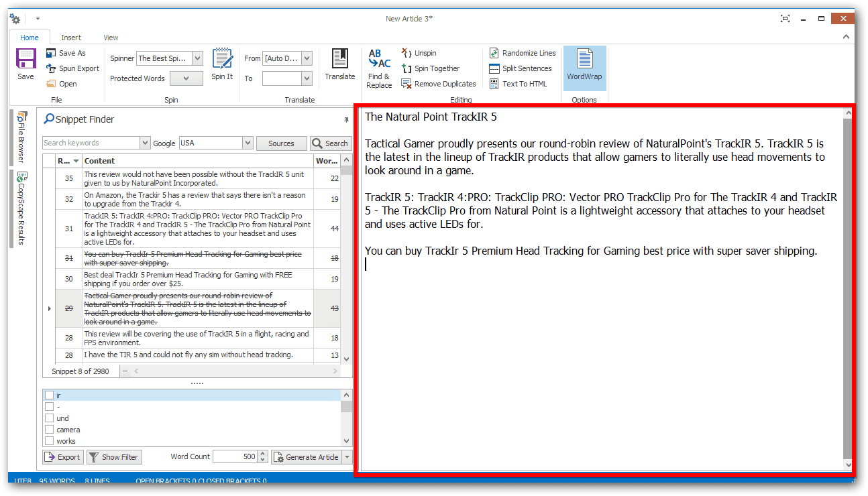Check the 'und' keyword checkbox

point(49,418)
